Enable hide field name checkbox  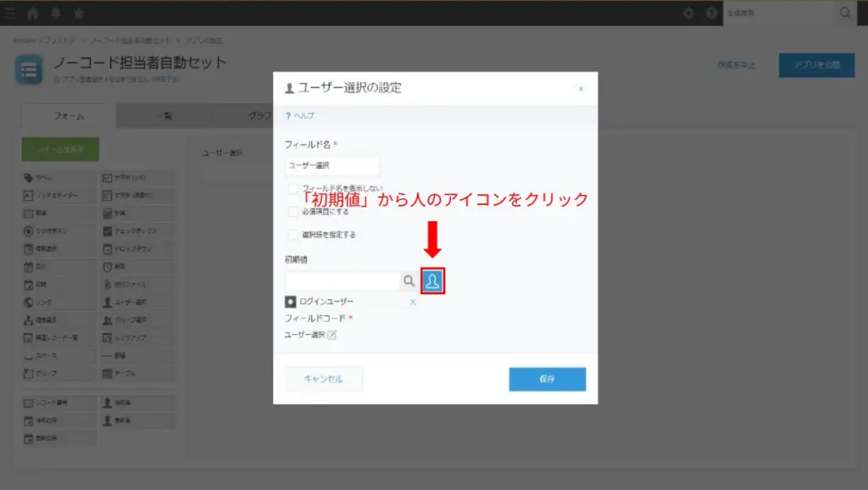tap(292, 187)
